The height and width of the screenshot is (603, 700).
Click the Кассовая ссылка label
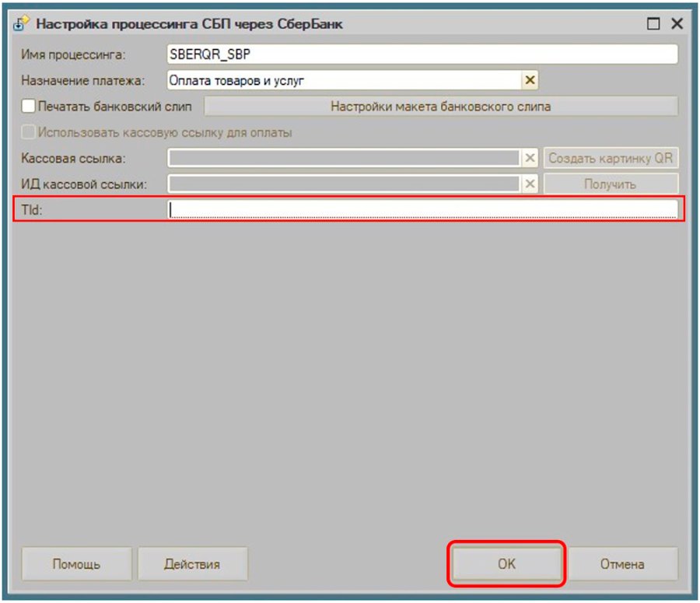click(x=73, y=158)
